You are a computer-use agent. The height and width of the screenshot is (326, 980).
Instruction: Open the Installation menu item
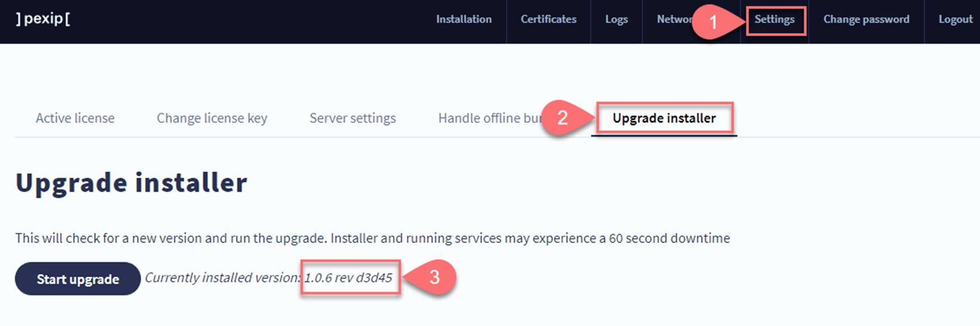click(x=464, y=19)
